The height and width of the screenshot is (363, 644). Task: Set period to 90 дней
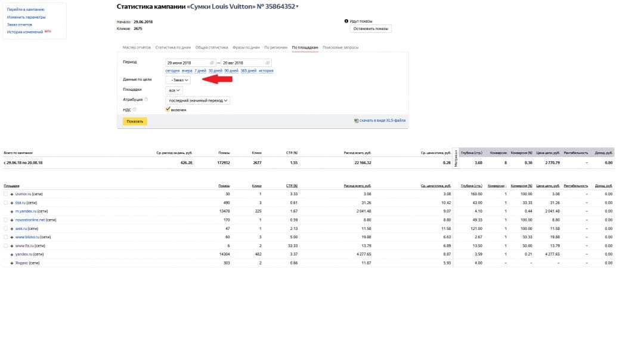(x=231, y=70)
